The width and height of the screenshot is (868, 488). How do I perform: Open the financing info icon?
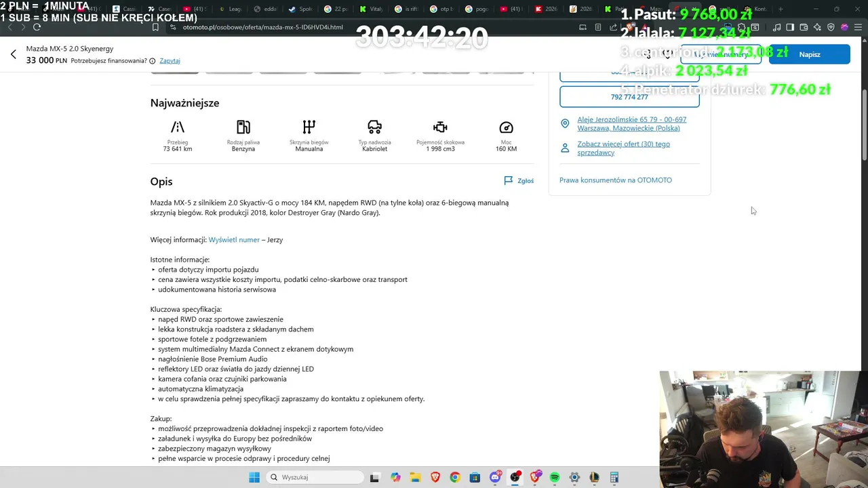pos(152,61)
